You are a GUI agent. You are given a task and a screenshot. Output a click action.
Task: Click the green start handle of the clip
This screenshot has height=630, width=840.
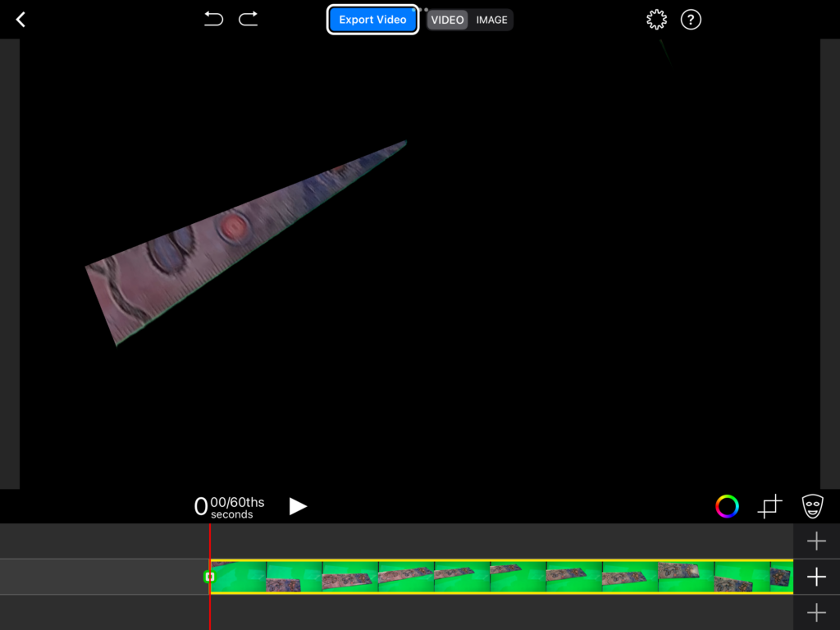tap(208, 577)
